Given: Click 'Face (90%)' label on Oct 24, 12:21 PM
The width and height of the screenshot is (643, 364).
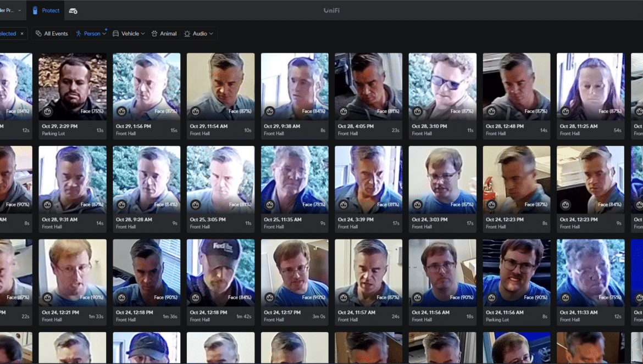Looking at the screenshot, I should [92, 297].
